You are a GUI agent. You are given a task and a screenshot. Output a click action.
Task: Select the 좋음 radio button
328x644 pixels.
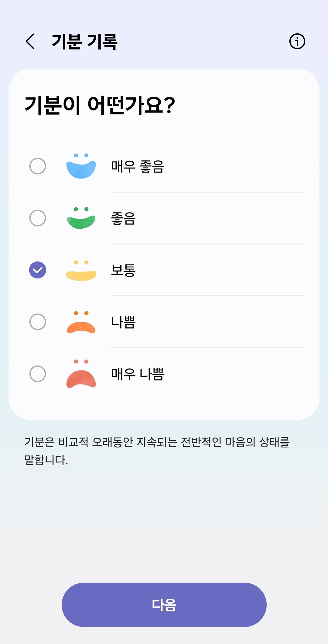point(38,218)
